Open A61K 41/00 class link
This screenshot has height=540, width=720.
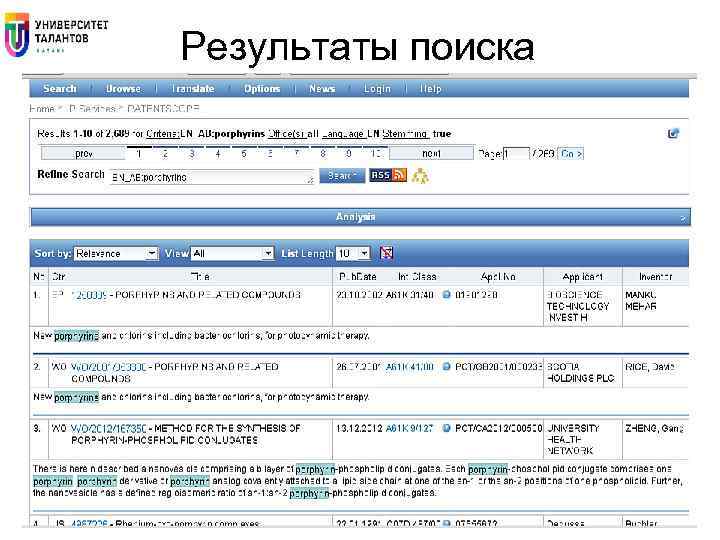click(410, 367)
